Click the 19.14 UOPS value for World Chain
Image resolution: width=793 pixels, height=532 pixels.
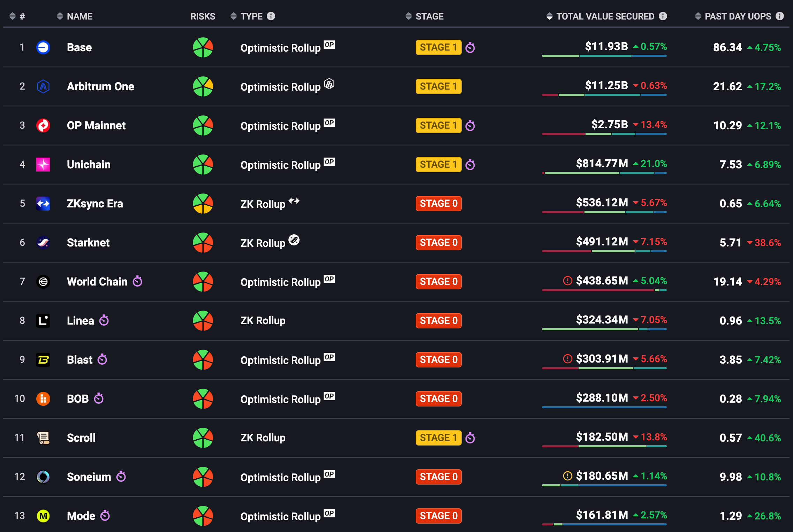click(x=727, y=282)
